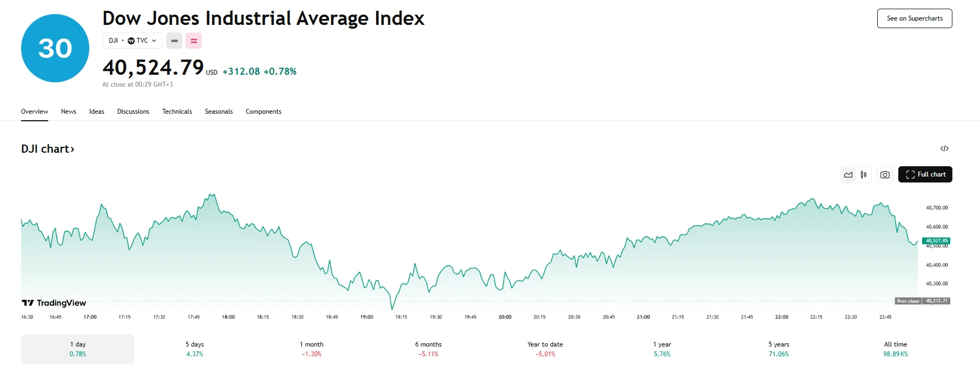Image resolution: width=980 pixels, height=372 pixels.
Task: Click the embed code icon
Action: point(944,148)
